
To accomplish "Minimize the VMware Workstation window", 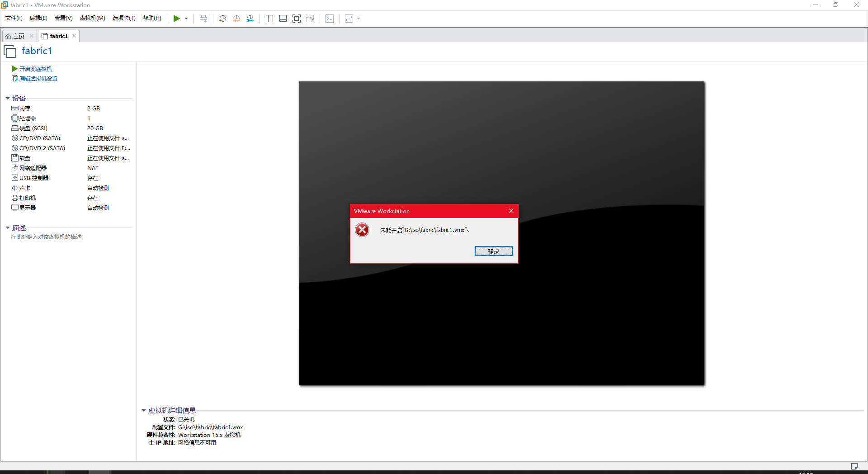I will coord(816,5).
